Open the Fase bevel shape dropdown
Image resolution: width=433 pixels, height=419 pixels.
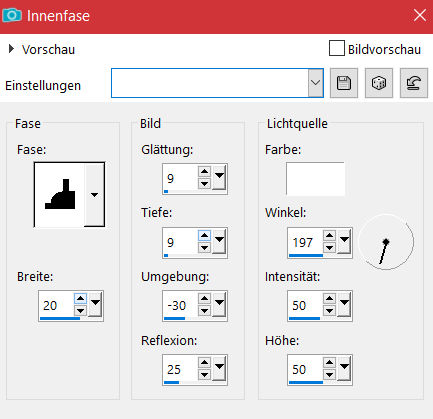(x=94, y=195)
